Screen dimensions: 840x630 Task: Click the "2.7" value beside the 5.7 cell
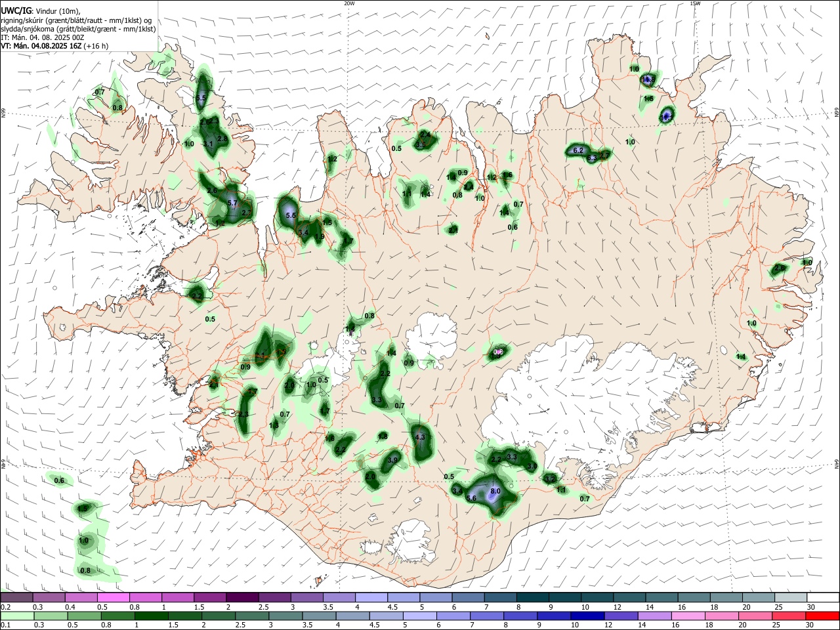coord(247,213)
